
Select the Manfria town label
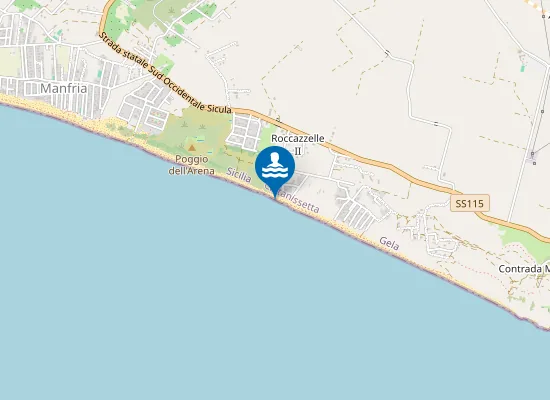63,88
